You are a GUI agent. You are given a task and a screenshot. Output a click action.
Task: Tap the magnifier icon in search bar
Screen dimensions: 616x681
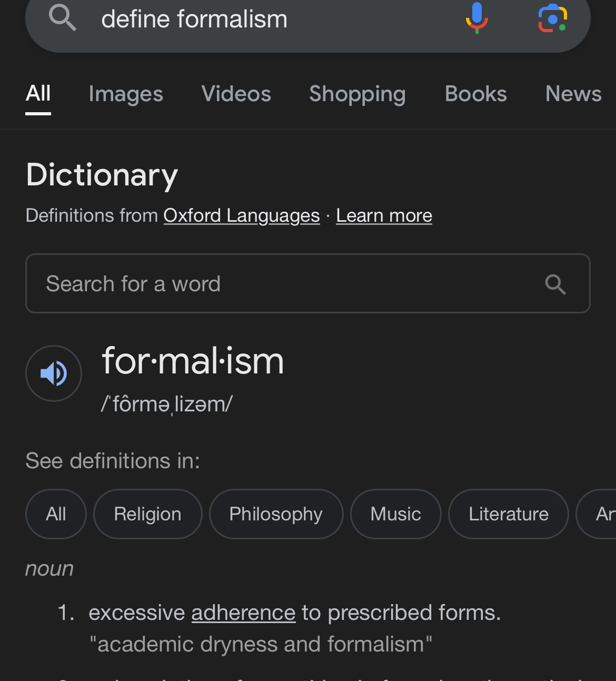[x=63, y=18]
